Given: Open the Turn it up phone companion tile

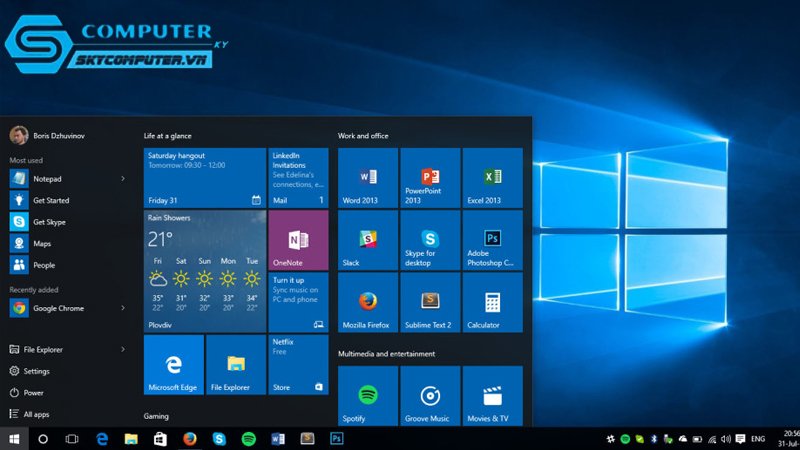Looking at the screenshot, I should click(x=298, y=303).
